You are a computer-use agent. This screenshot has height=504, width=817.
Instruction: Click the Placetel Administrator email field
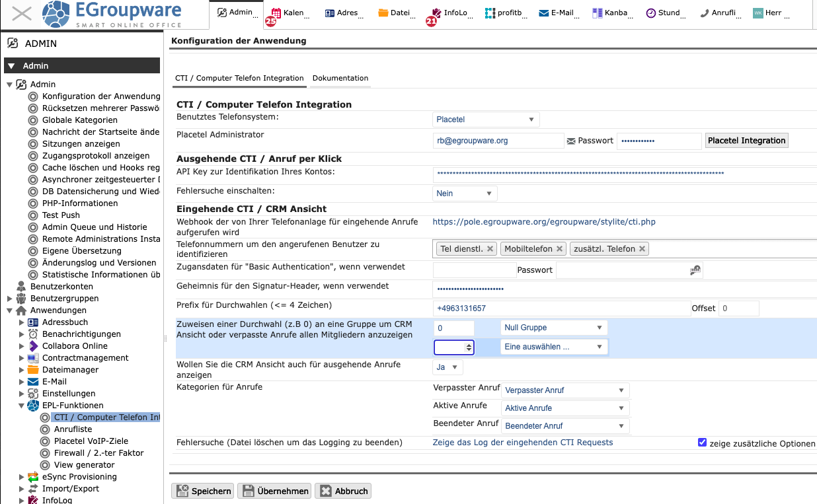pos(499,141)
